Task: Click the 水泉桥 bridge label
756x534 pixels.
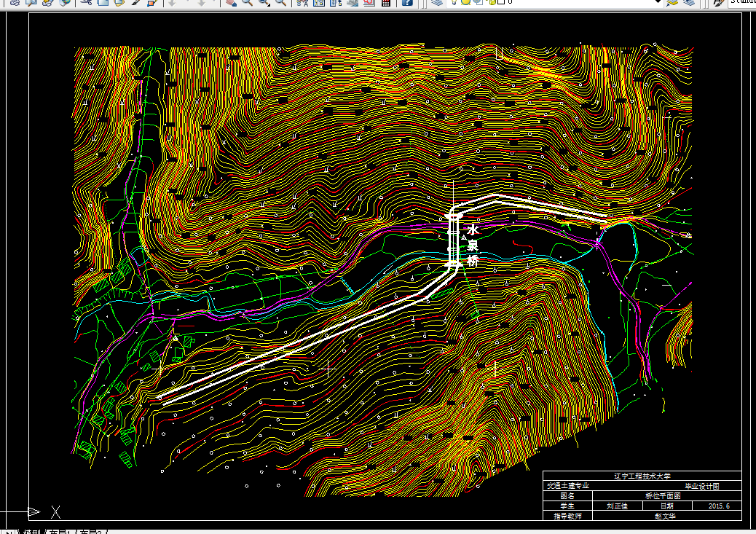Action: pos(473,245)
